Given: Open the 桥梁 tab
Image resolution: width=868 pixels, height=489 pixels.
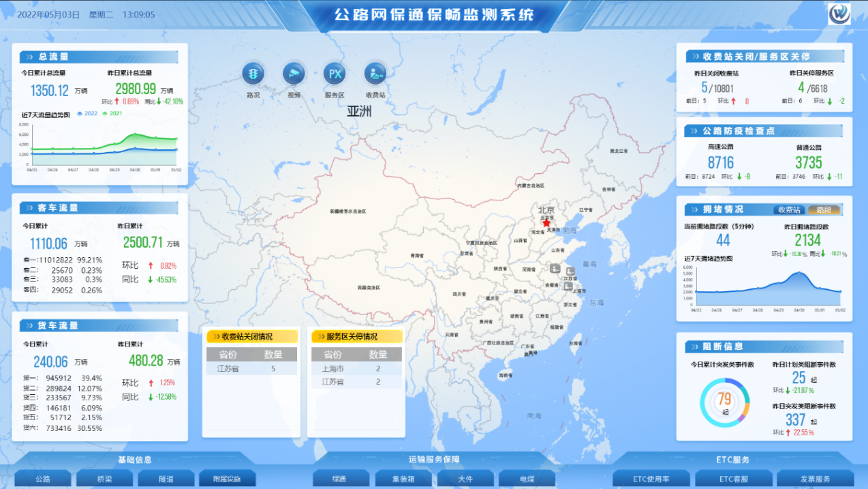Looking at the screenshot, I should [x=104, y=479].
